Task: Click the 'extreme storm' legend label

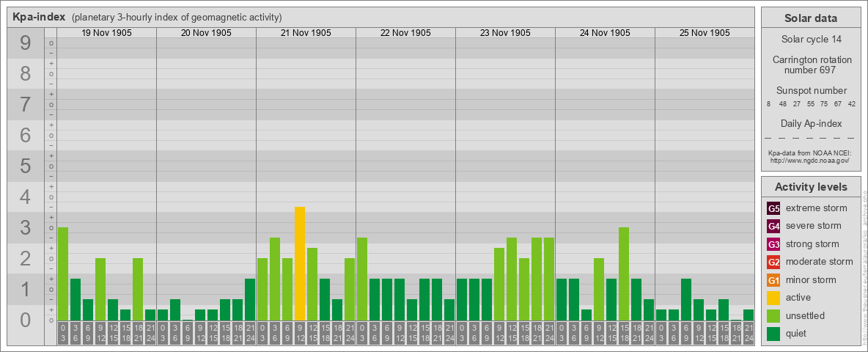Action: click(x=817, y=208)
